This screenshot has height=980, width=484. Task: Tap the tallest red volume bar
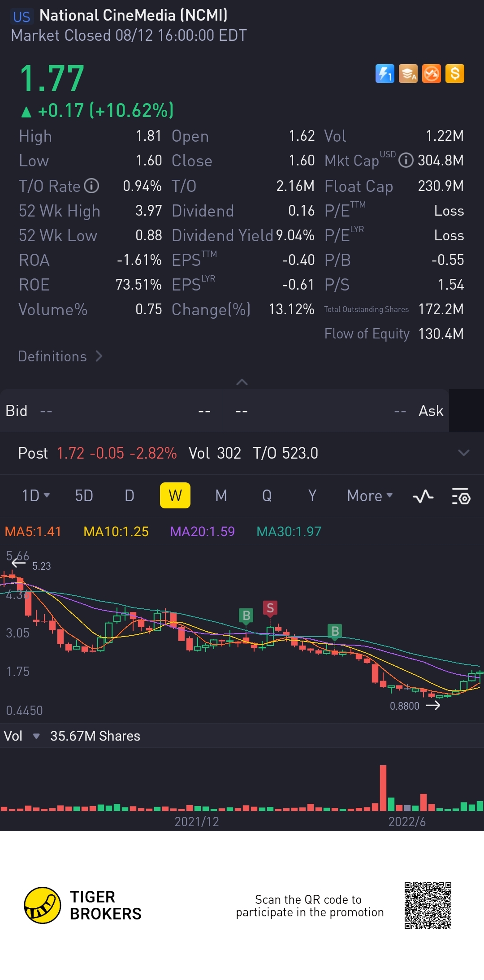coord(383,788)
